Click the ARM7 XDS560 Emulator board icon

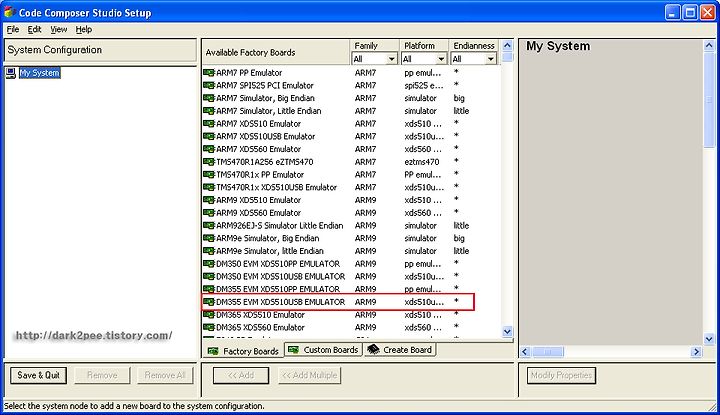coord(208,149)
